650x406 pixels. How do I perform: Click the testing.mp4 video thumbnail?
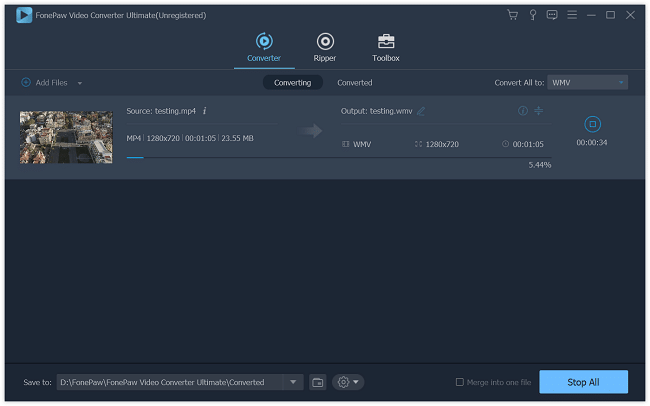[x=66, y=137]
